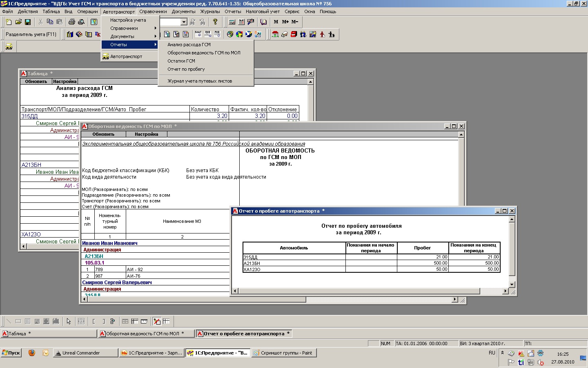Click the two blue people icon
This screenshot has width=588, height=368.
[x=303, y=34]
